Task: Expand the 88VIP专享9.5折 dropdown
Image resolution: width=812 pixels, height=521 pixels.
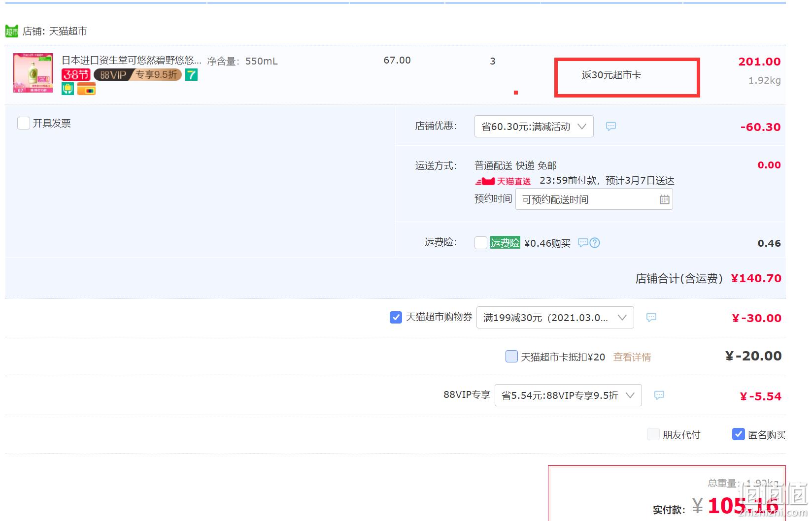Action: [x=568, y=395]
